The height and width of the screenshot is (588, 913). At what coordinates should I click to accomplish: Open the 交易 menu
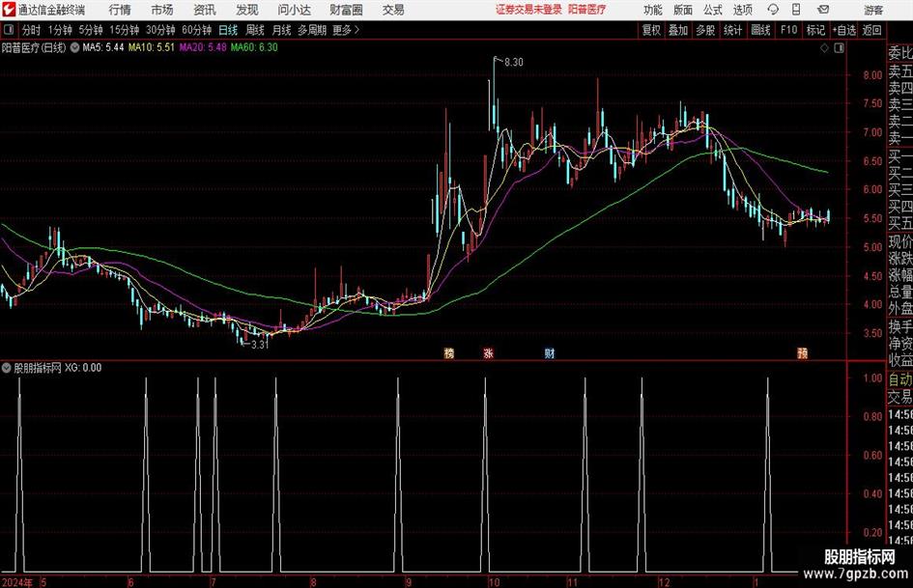[x=393, y=10]
